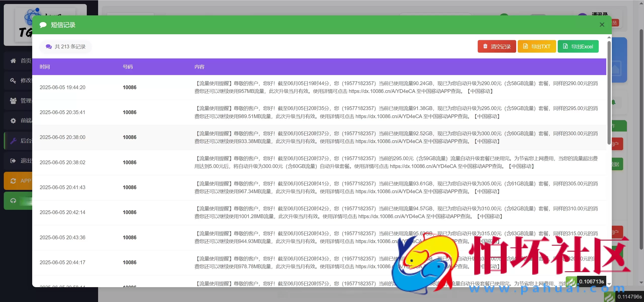Click the chat icon beside 共 213 条记录

[x=49, y=47]
